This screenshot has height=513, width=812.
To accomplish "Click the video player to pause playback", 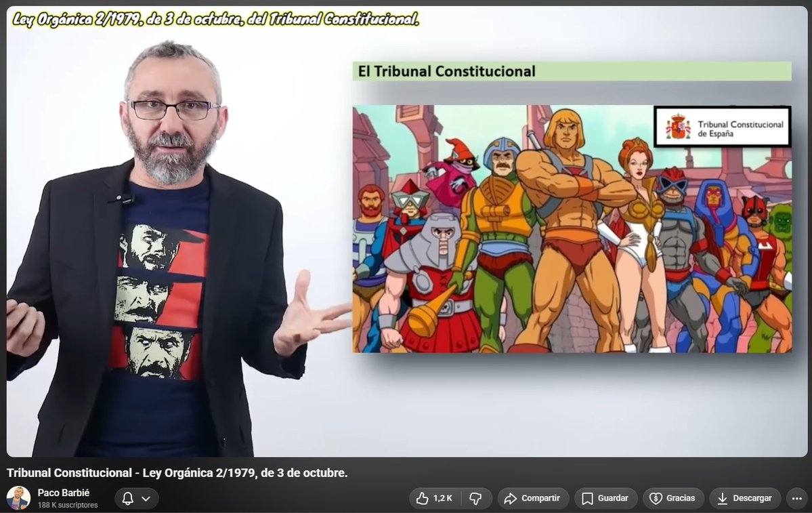I will click(x=406, y=231).
